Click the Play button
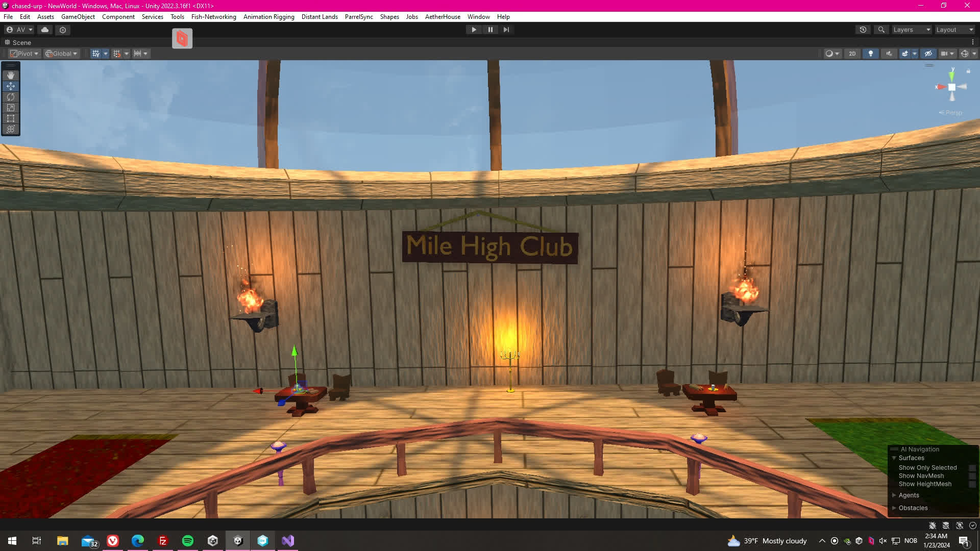Screen dimensions: 980x551 [474, 30]
